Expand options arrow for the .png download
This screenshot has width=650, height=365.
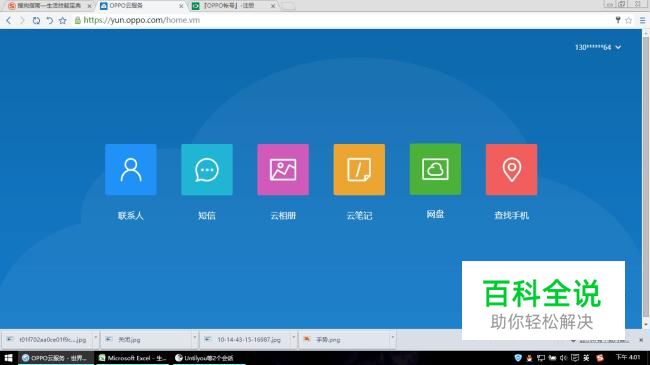[392, 338]
